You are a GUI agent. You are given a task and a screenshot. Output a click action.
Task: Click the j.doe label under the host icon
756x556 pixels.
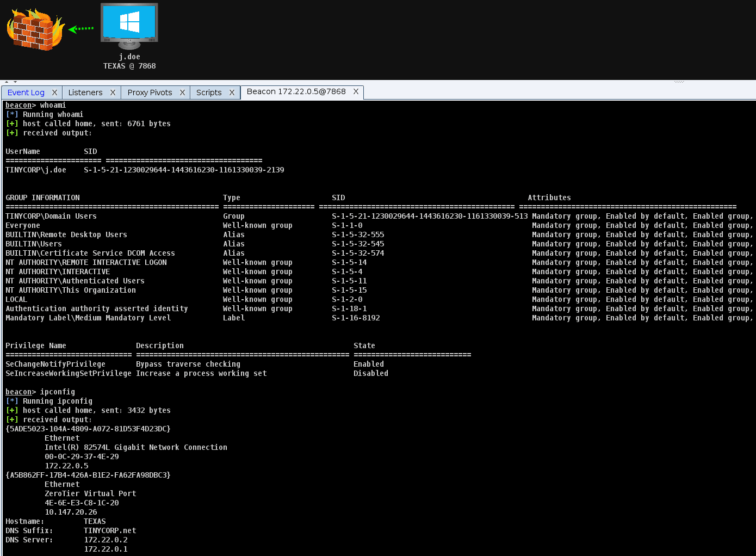click(x=129, y=57)
